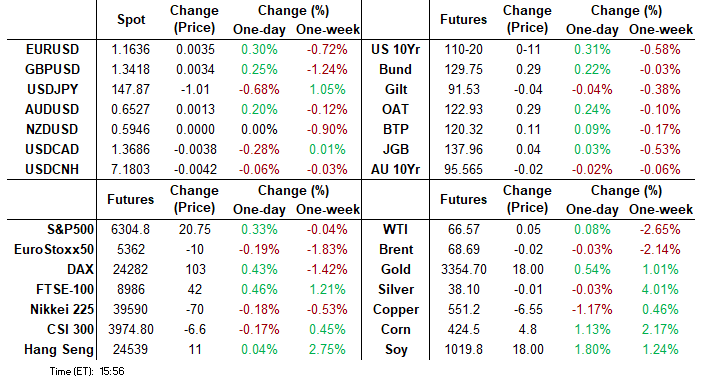Screen dimensions: 702x385
Task: Click the Soy one-day change 1.80%
Action: [592, 350]
